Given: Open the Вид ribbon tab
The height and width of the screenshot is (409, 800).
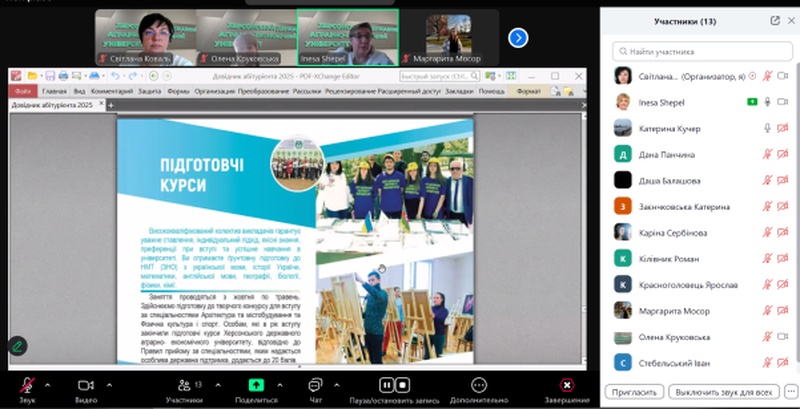Looking at the screenshot, I should tap(79, 91).
